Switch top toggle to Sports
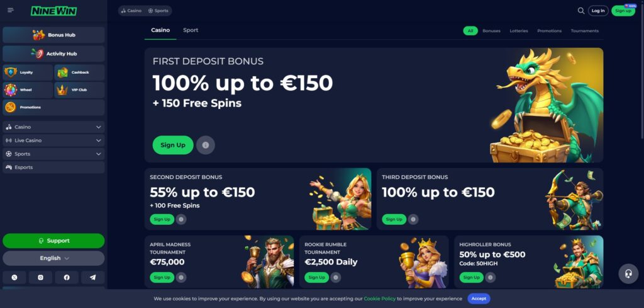This screenshot has height=308, width=644. click(158, 11)
